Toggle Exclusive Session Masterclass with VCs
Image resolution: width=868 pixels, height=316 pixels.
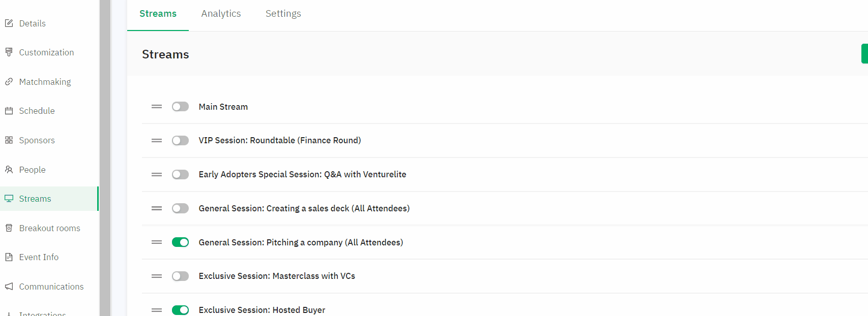click(x=180, y=276)
